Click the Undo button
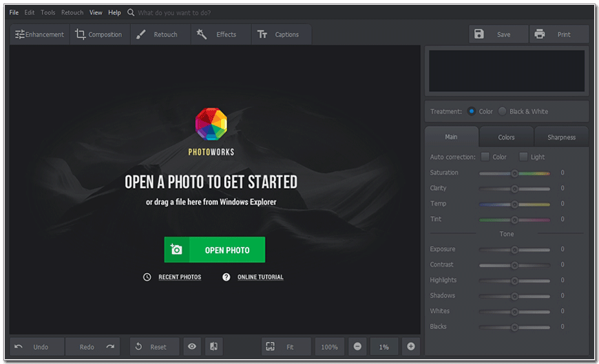Image resolution: width=599 pixels, height=364 pixels. 36,346
